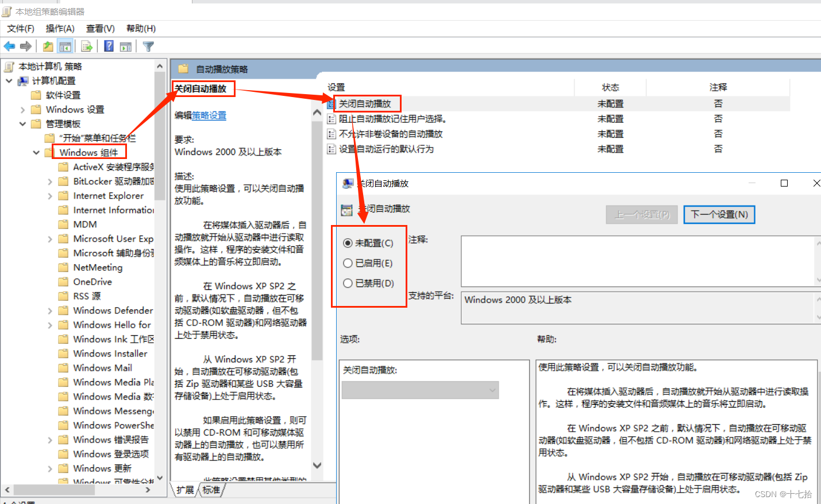Switch to the 标准 tab
The image size is (821, 504).
click(211, 490)
